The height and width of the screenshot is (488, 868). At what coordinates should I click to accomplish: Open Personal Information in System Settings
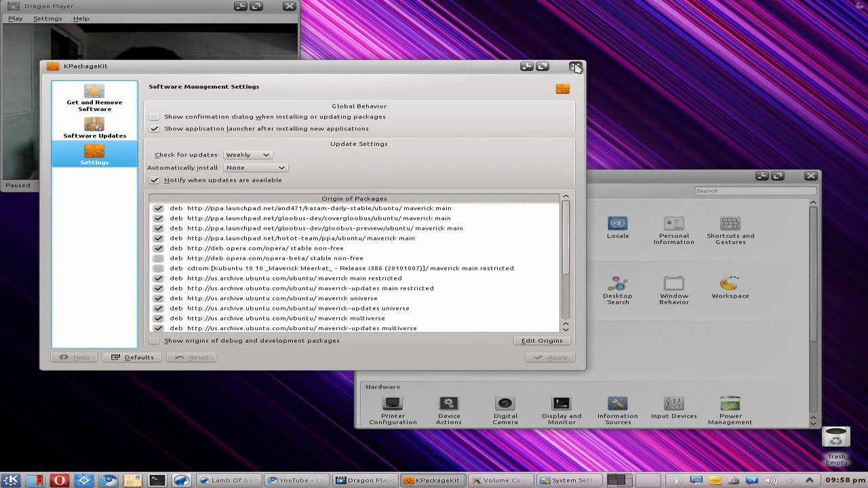(x=673, y=230)
